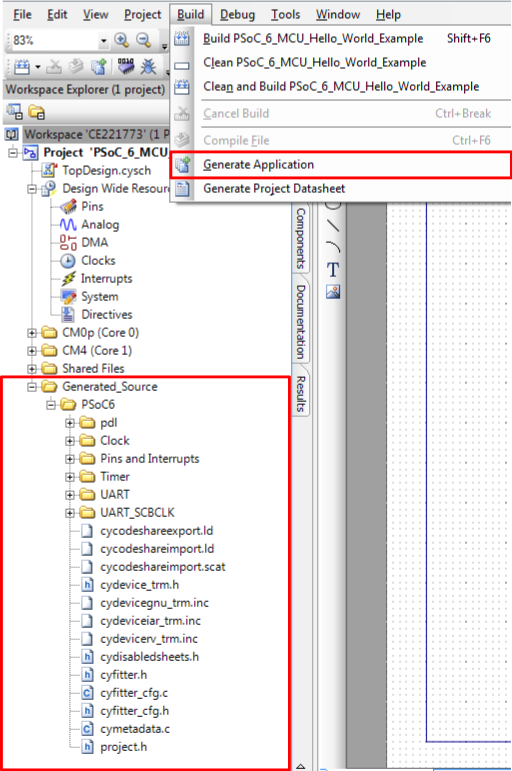Click the program chip icon in toolbar
The width and height of the screenshot is (512, 771).
coord(126,66)
